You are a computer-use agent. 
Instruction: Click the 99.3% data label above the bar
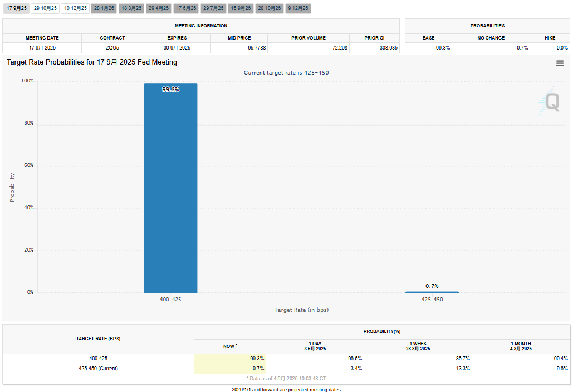click(170, 89)
